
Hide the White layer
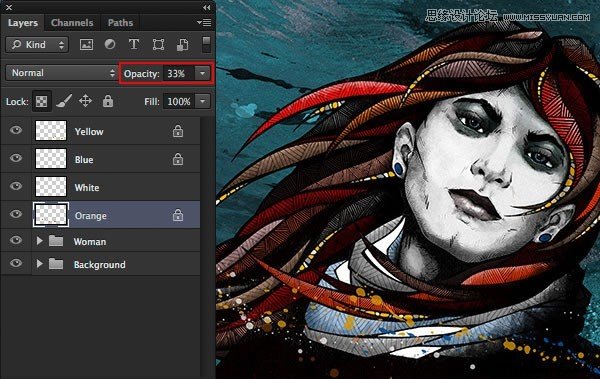coord(16,186)
